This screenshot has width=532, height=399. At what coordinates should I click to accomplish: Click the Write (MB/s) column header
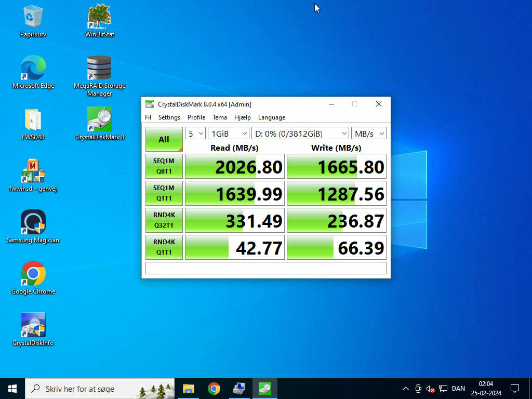click(x=336, y=148)
